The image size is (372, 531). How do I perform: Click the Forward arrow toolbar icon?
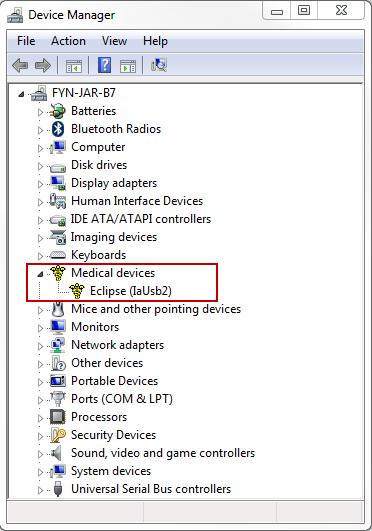click(43, 65)
